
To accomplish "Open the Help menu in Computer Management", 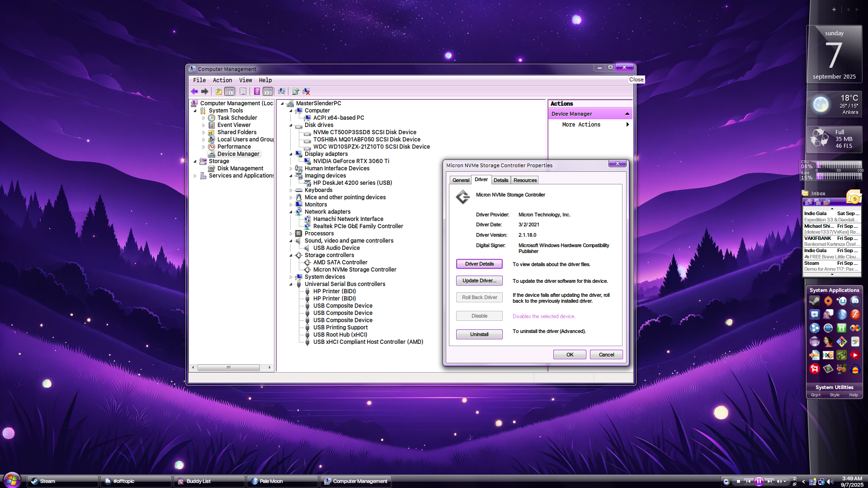I will point(265,80).
